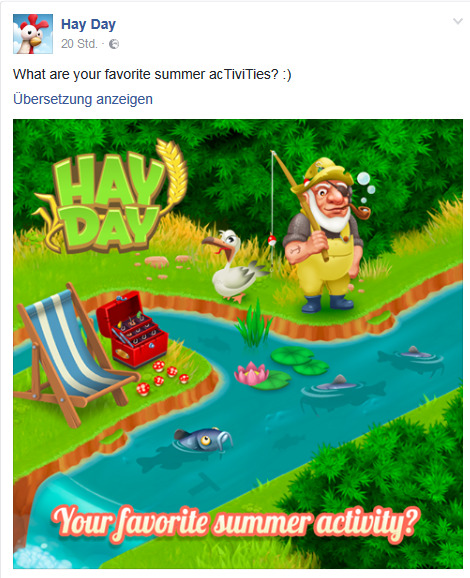
Task: Open the Hay Day page name link
Action: tap(88, 24)
